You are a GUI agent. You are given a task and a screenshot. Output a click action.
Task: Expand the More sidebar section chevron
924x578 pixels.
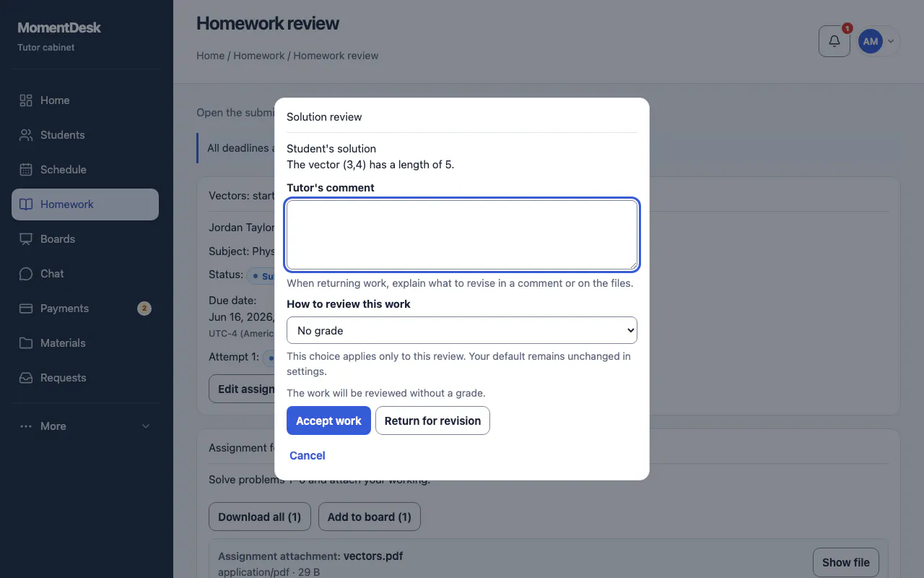(x=146, y=426)
